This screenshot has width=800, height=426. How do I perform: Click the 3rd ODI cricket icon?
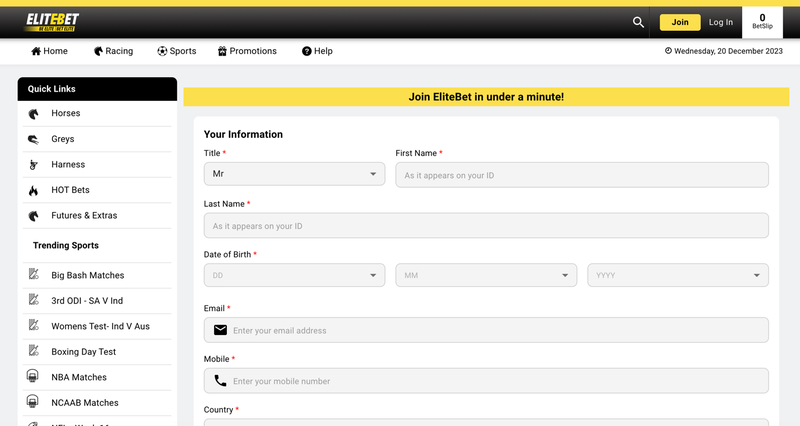pos(34,299)
